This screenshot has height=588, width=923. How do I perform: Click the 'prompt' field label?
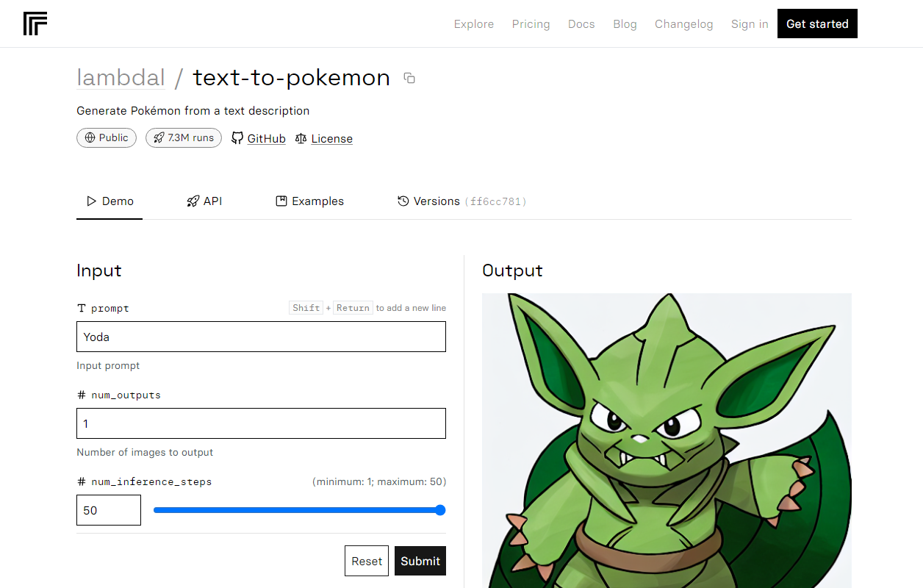pyautogui.click(x=110, y=308)
